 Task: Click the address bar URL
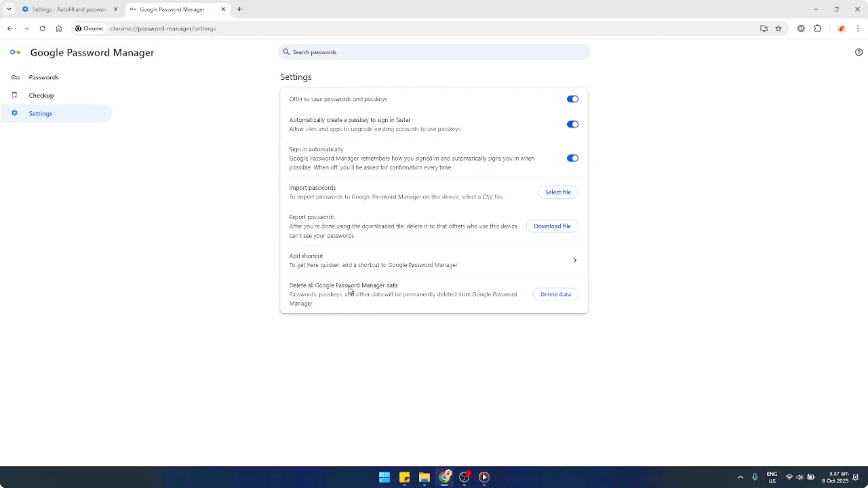coord(163,29)
